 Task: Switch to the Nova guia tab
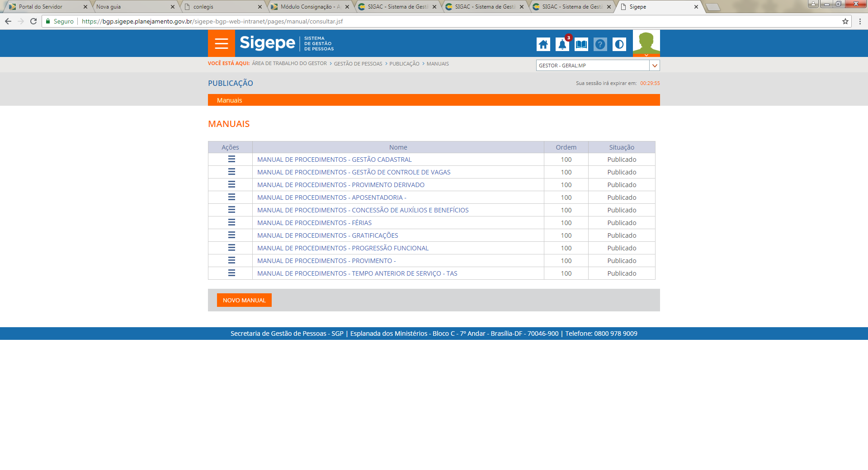click(133, 7)
